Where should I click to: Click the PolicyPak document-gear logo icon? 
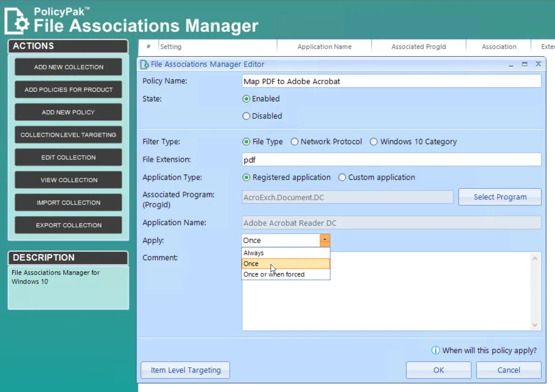[x=17, y=21]
